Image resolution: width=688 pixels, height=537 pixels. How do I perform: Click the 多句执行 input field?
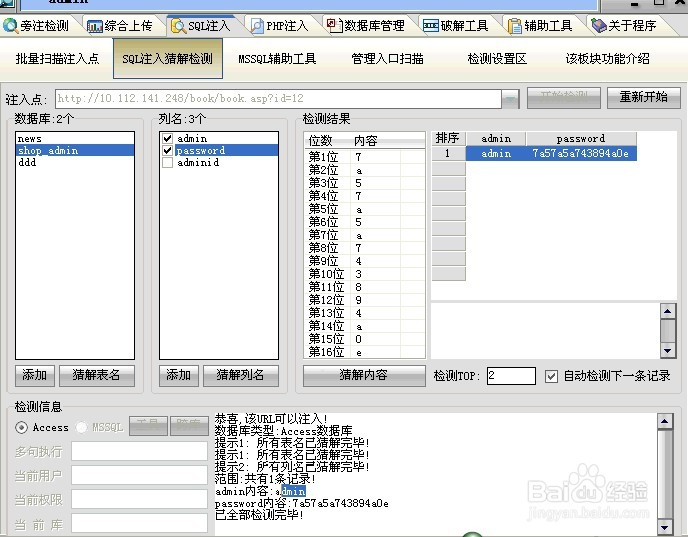(x=140, y=451)
